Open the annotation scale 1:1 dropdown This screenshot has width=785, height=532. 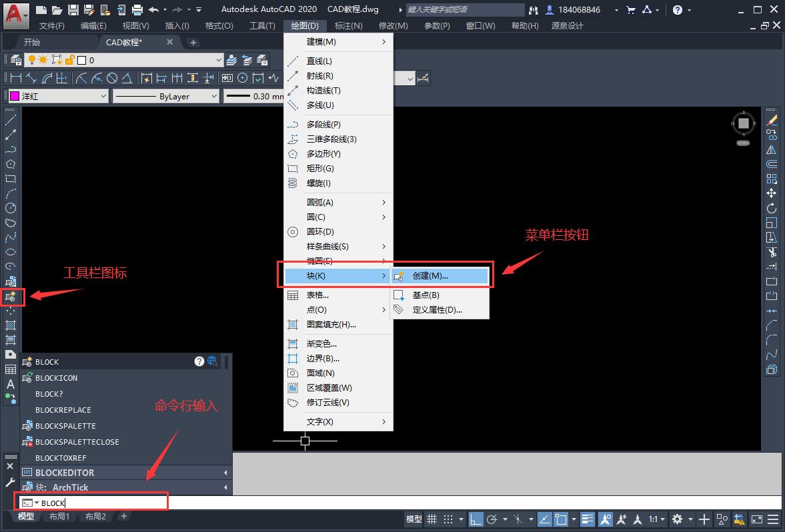tap(658, 519)
